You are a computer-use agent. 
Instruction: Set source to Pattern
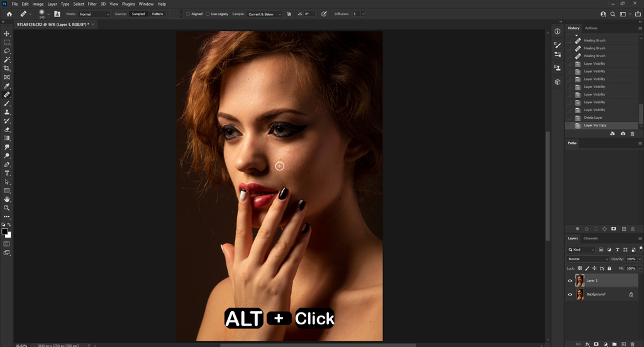[157, 14]
